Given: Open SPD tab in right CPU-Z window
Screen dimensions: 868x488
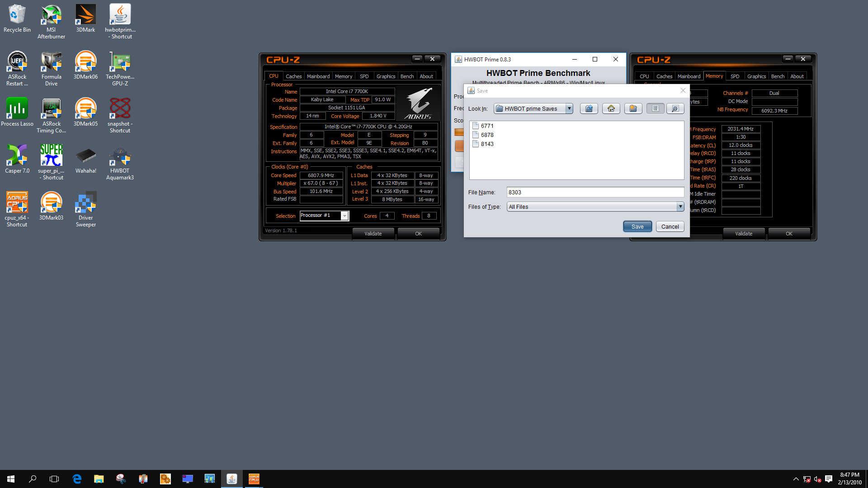Looking at the screenshot, I should coord(735,76).
